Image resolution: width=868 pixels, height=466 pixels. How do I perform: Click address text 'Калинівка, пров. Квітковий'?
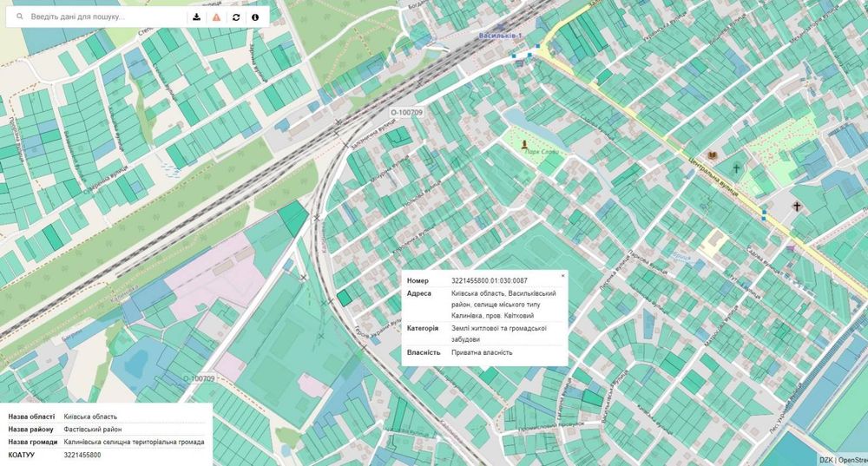(493, 316)
